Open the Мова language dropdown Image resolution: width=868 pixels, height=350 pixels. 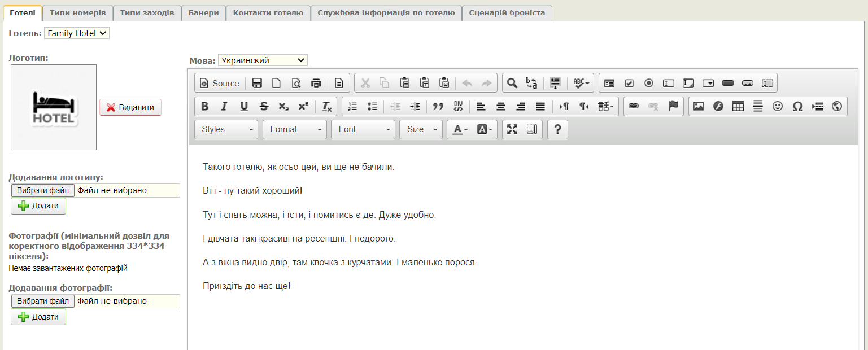[263, 60]
